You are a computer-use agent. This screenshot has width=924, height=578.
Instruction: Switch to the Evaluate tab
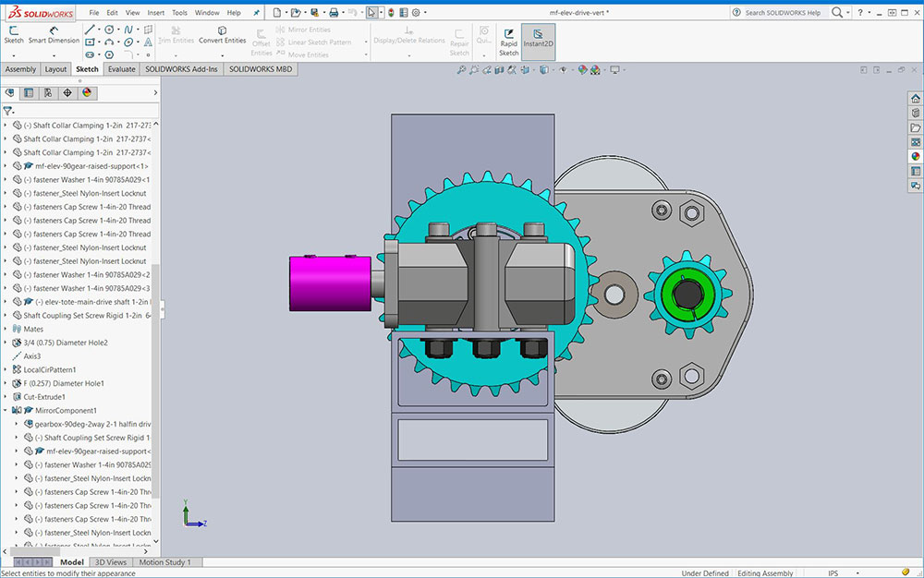(120, 69)
